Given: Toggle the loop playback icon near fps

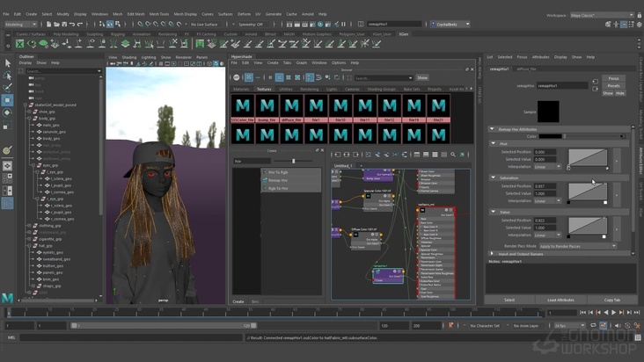Looking at the screenshot, I should [593, 325].
